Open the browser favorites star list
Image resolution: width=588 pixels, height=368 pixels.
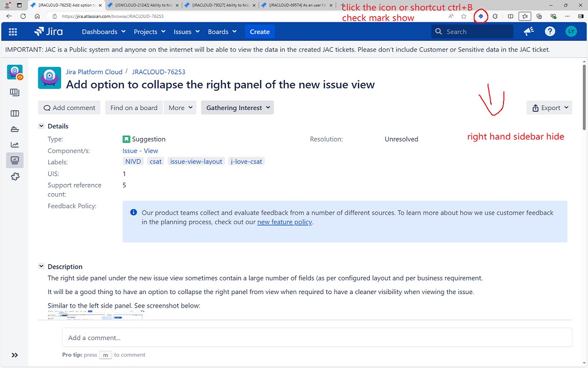(x=525, y=16)
